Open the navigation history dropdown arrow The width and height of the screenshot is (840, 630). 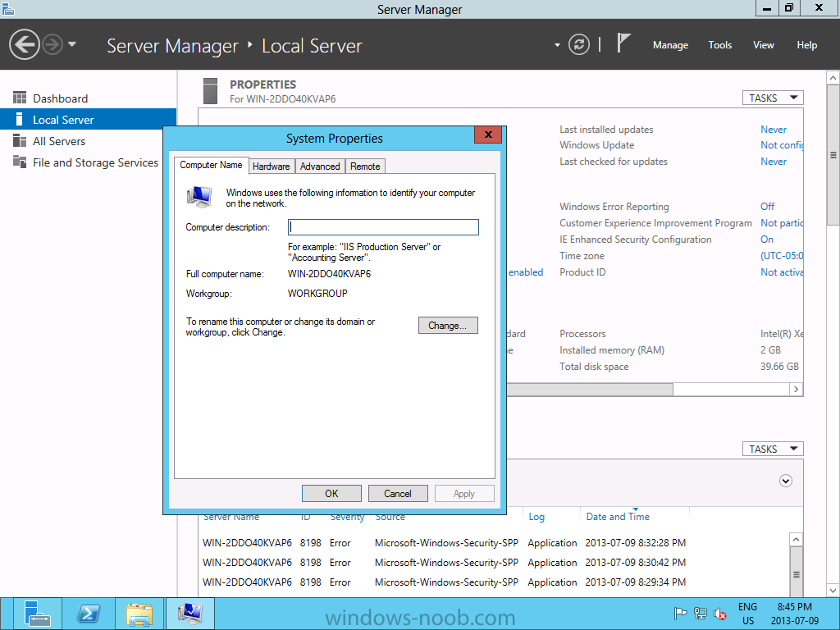click(x=72, y=44)
